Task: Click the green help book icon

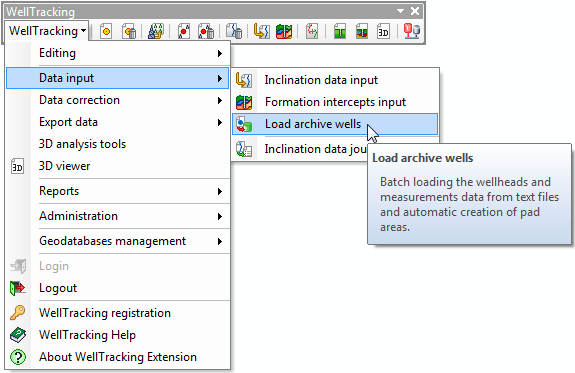Action: [x=18, y=335]
